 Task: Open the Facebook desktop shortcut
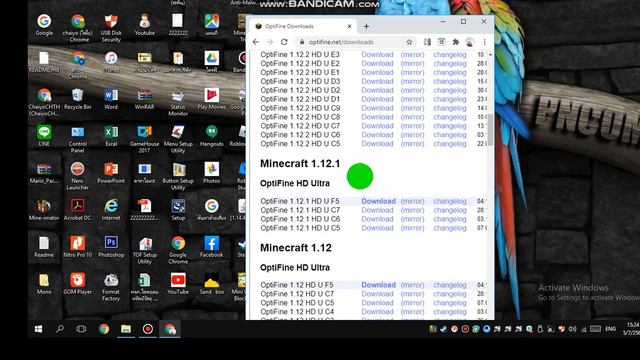(211, 247)
